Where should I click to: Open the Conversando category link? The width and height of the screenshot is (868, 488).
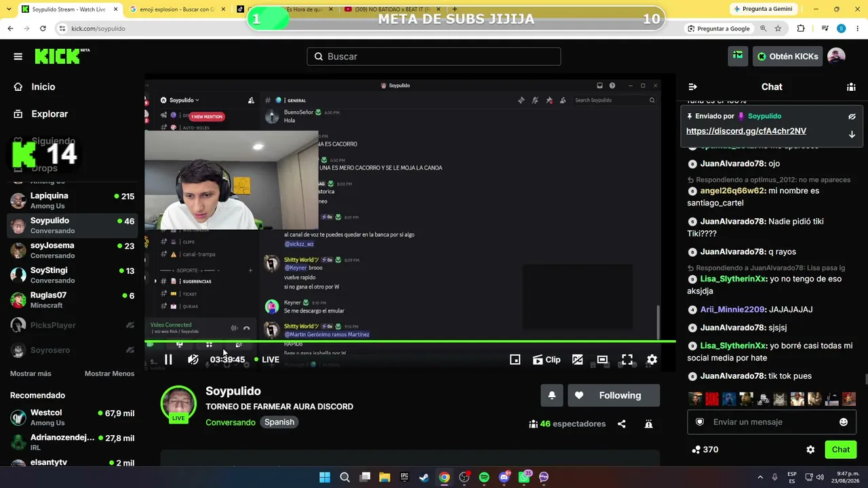[x=231, y=422]
